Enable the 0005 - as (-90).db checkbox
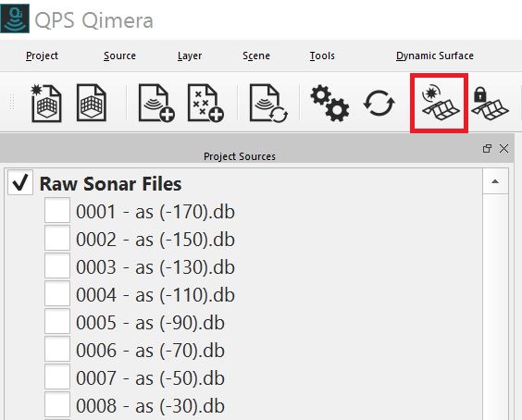 57,321
